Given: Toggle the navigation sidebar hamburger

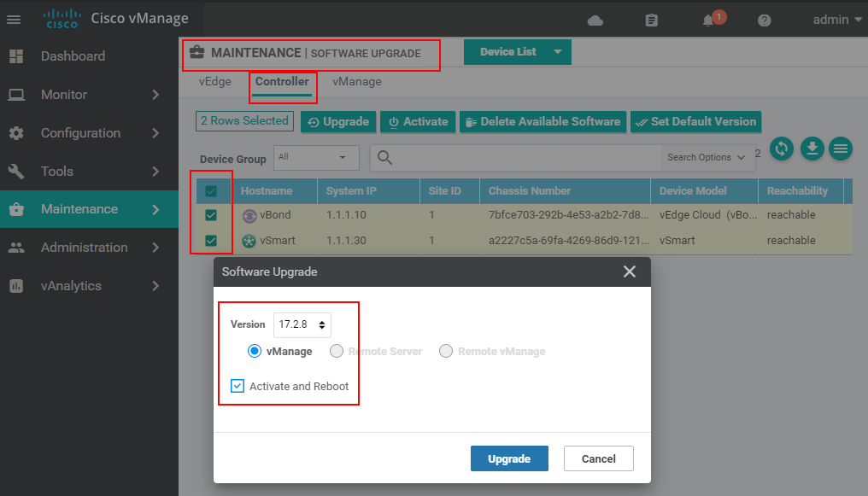Looking at the screenshot, I should click(x=14, y=20).
